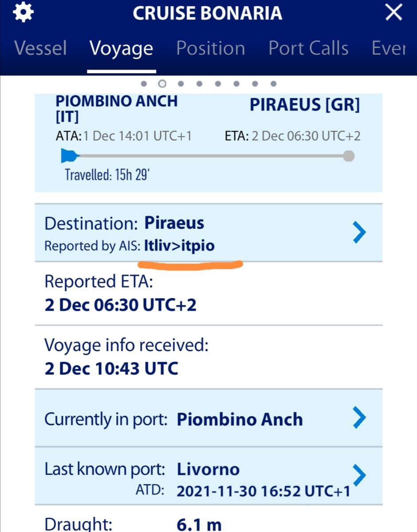This screenshot has width=417, height=532.
Task: Open settings via the gear icon
Action: (22, 13)
